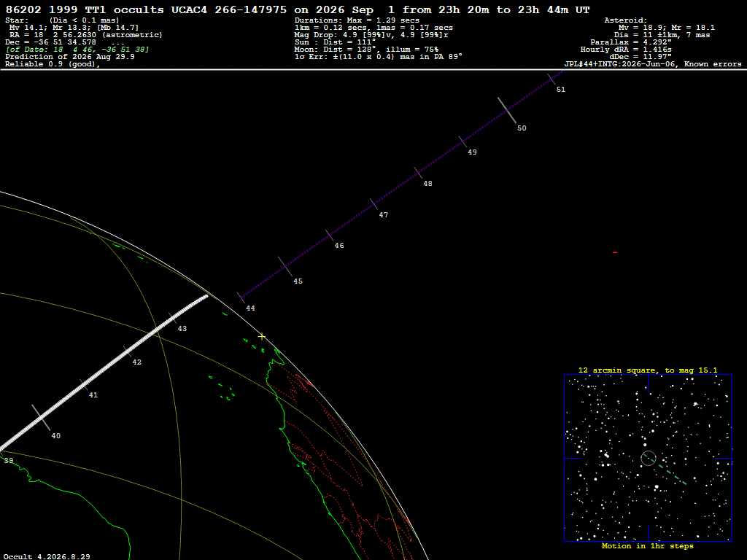This screenshot has height=560, width=747.
Task: Click the yellow plus marker on map
Action: pyautogui.click(x=262, y=337)
